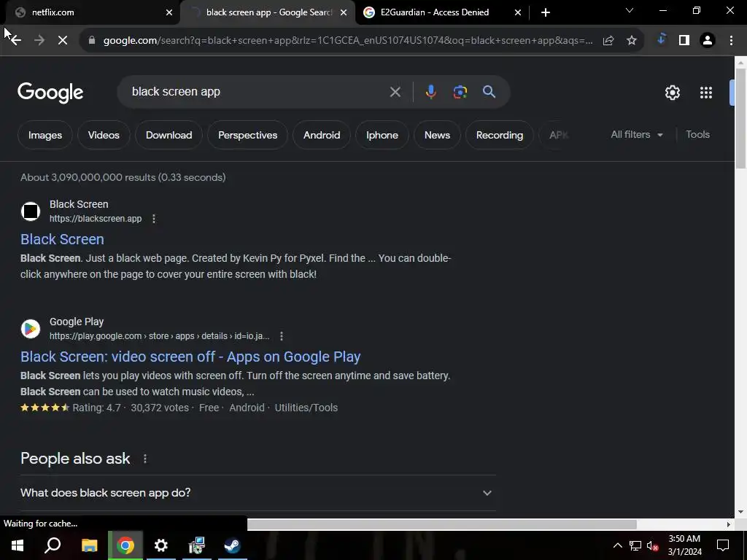Open File Explorer from the taskbar
Image resolution: width=747 pixels, height=560 pixels.
(89, 545)
